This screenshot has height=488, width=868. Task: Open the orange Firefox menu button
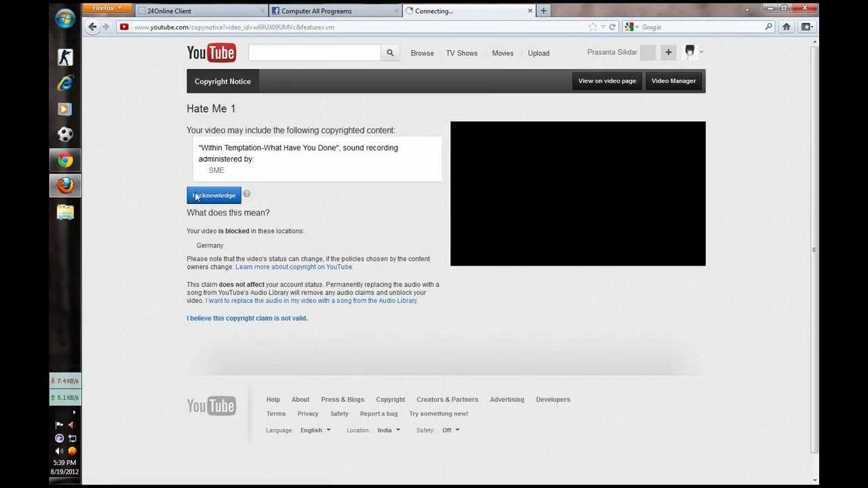click(107, 8)
